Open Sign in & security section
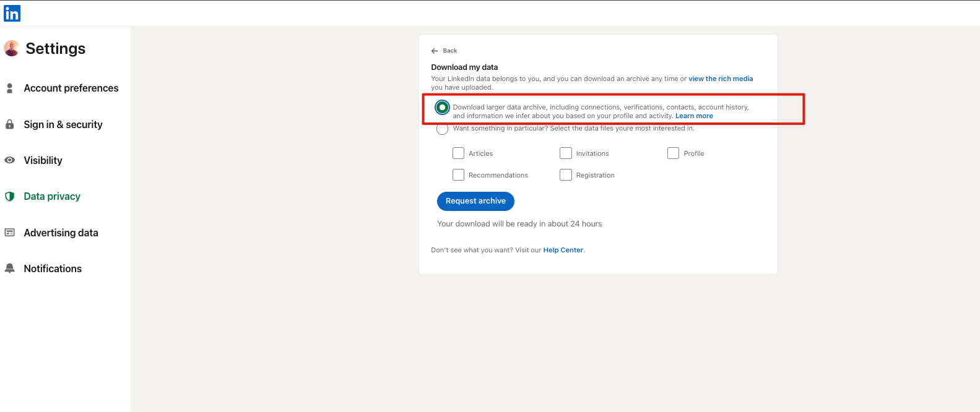This screenshot has width=980, height=412. click(x=63, y=124)
